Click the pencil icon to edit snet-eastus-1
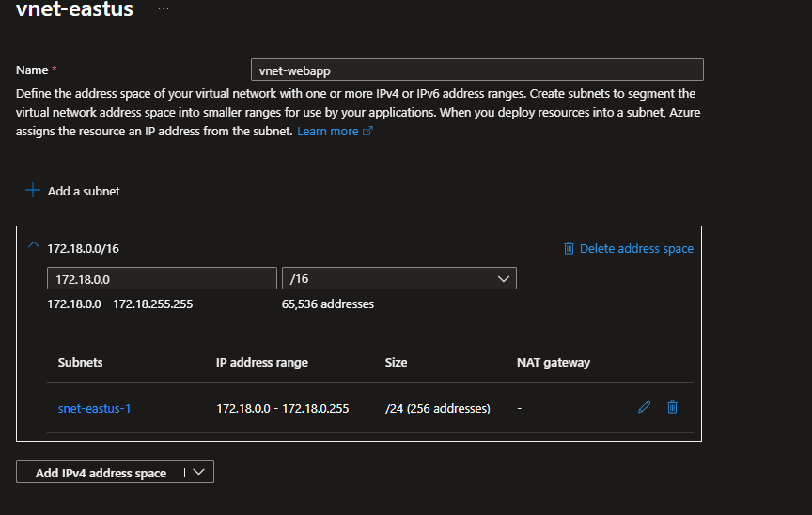The image size is (812, 515). (644, 408)
